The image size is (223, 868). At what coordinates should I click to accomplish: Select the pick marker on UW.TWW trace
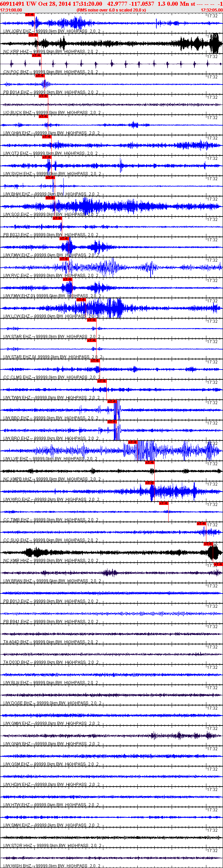tap(102, 381)
